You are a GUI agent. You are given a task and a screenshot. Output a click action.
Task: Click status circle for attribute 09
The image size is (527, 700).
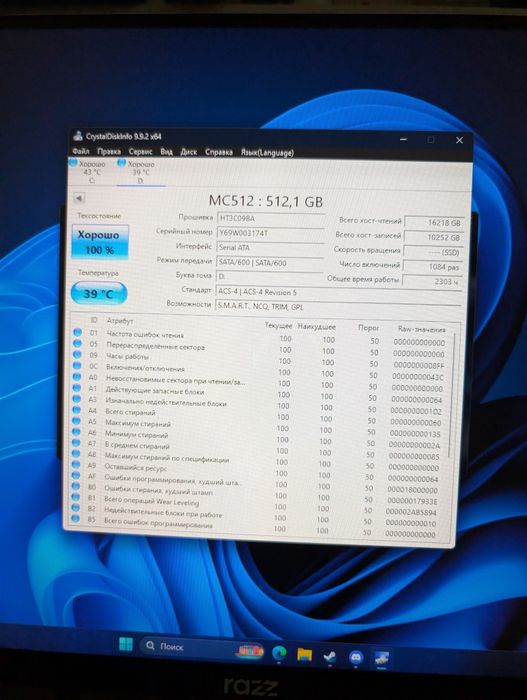click(x=77, y=354)
